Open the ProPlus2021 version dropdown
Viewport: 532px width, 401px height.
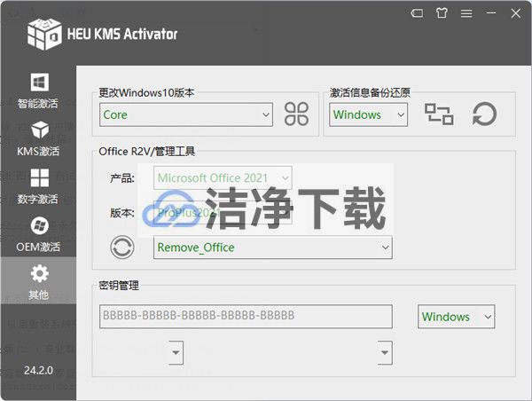[223, 213]
